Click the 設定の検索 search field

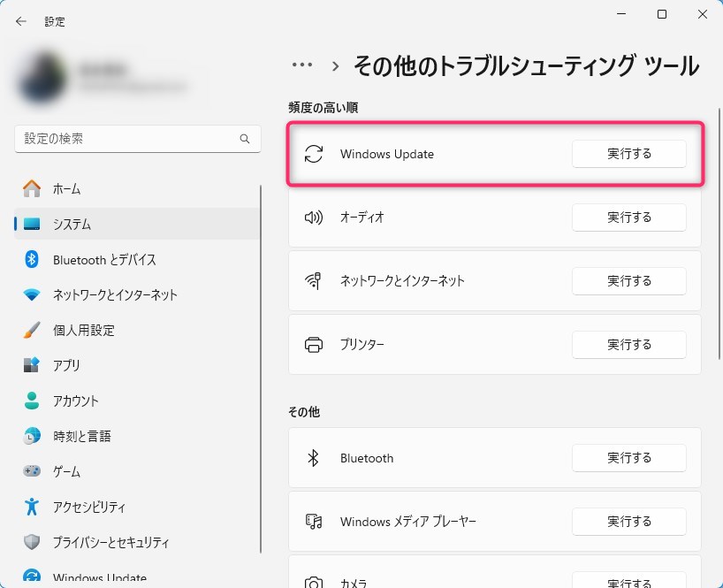pos(128,139)
